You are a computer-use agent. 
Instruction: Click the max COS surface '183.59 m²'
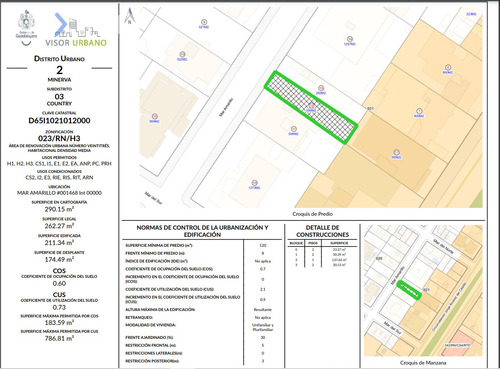coord(59,323)
